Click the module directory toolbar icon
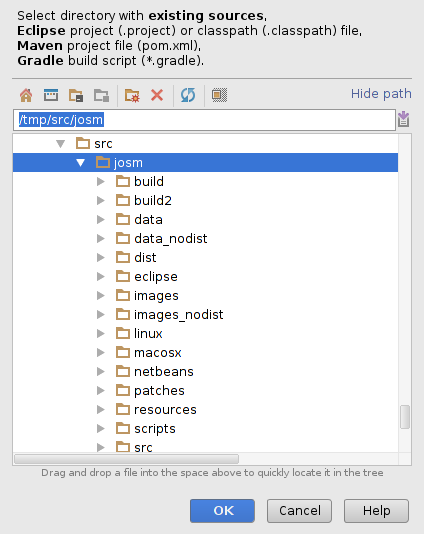This screenshot has height=534, width=424. (x=101, y=95)
